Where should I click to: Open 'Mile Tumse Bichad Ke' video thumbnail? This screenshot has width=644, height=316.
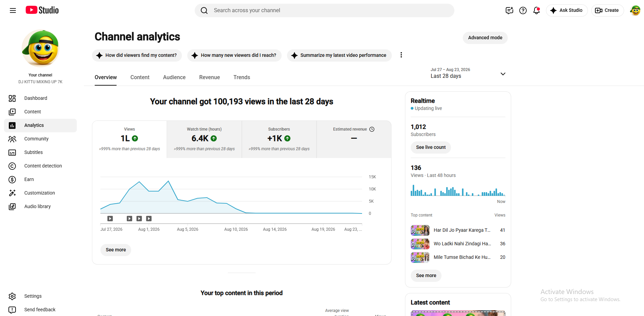[x=420, y=257]
